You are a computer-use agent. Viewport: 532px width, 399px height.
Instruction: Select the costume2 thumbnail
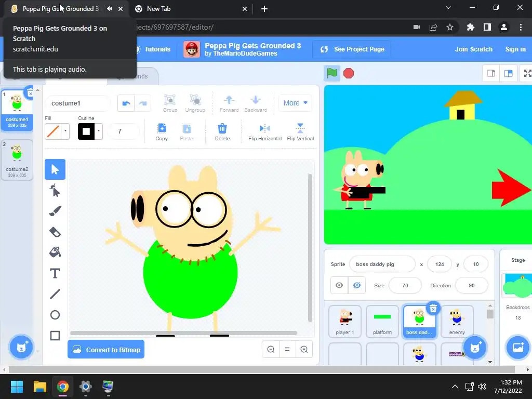click(17, 160)
